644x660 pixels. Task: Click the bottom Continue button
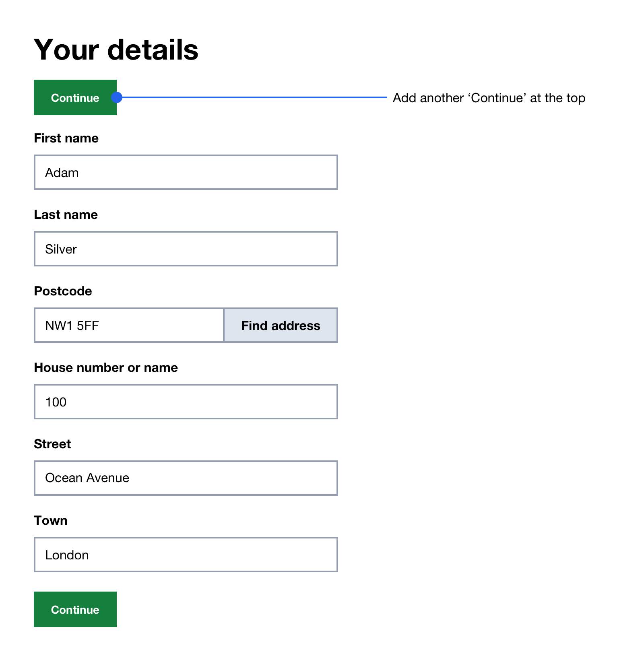75,609
